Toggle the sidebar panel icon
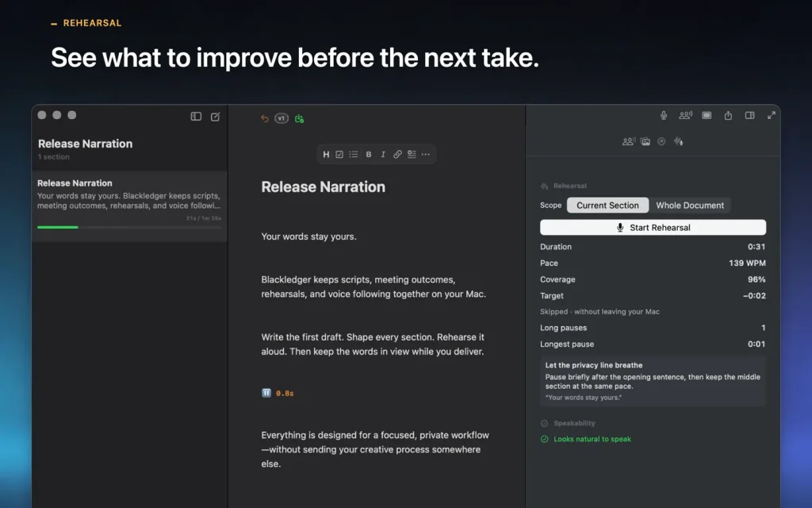Viewport: 812px width, 508px height. click(196, 117)
